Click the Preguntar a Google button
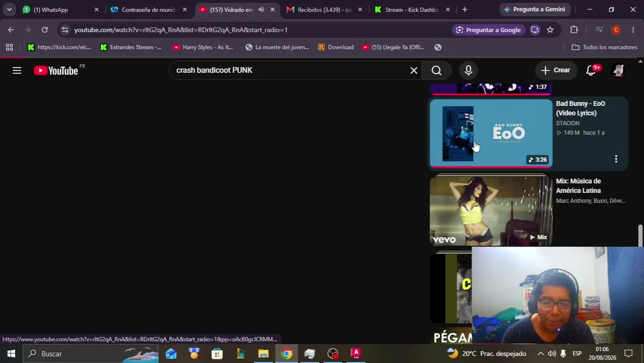Viewport: 644px width, 363px height. [488, 30]
